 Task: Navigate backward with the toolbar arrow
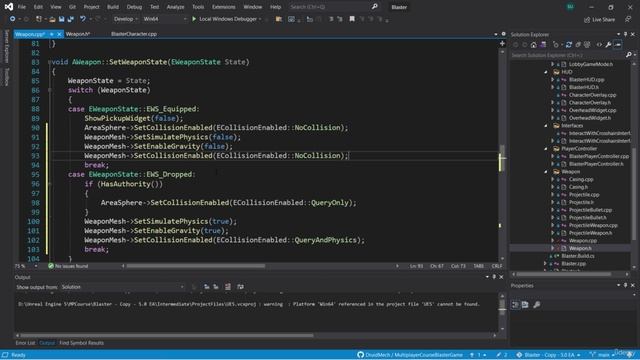[13, 19]
